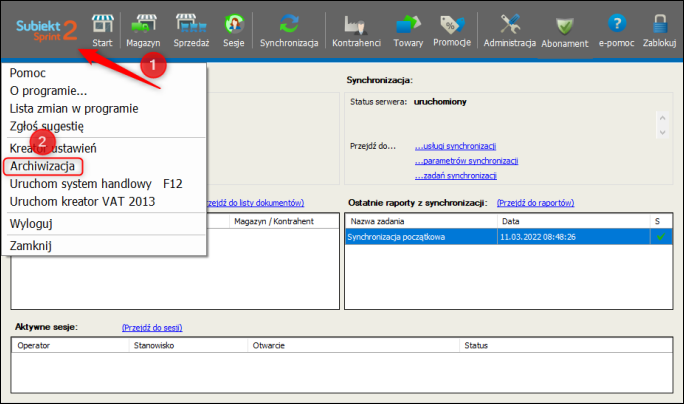The height and width of the screenshot is (404, 684).
Task: Click Przejdź do sesji link
Action: pos(152,328)
